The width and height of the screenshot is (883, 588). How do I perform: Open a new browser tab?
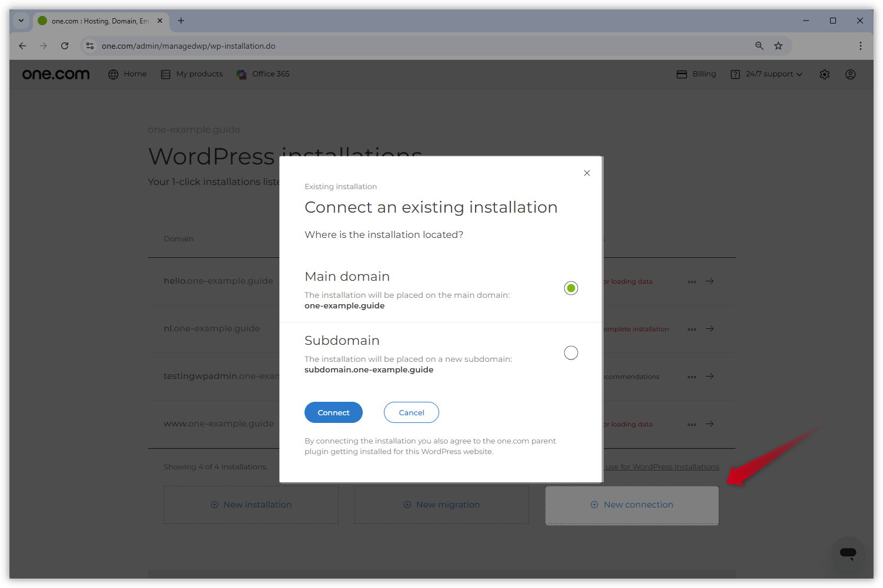pos(181,21)
